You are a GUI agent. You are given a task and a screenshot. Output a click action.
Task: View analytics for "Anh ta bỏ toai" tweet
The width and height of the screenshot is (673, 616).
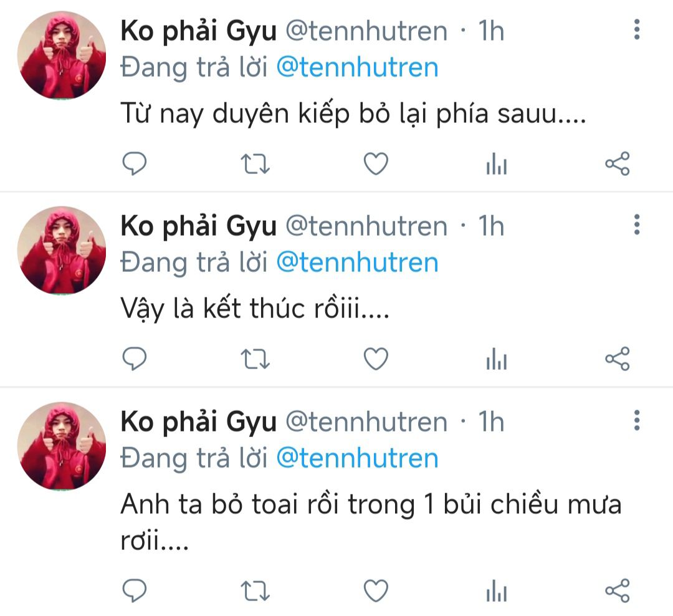tap(497, 590)
